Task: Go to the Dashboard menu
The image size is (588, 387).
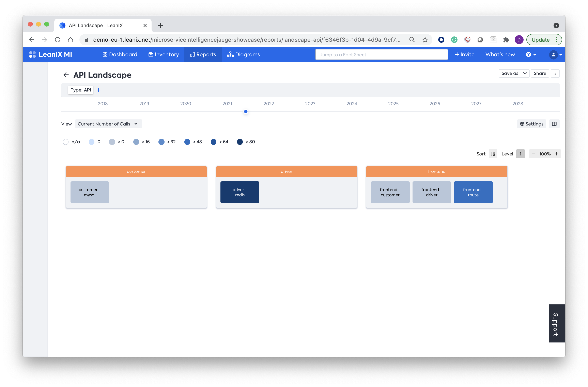Action: pyautogui.click(x=120, y=54)
